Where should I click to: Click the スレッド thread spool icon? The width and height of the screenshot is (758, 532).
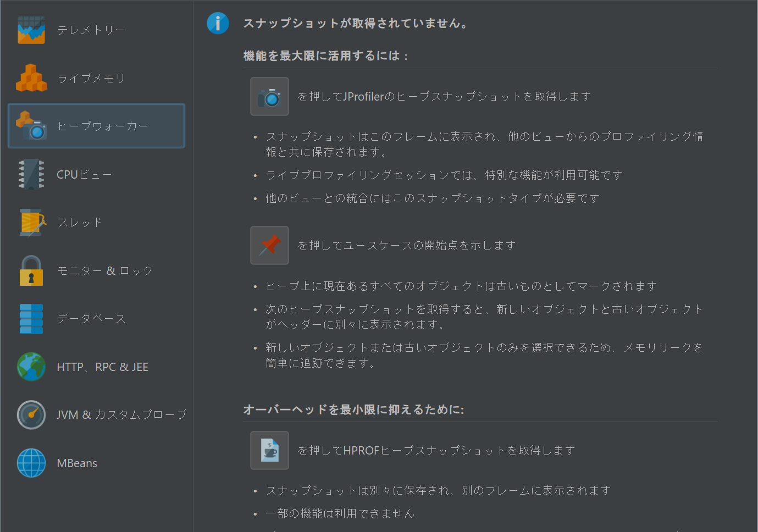point(32,223)
